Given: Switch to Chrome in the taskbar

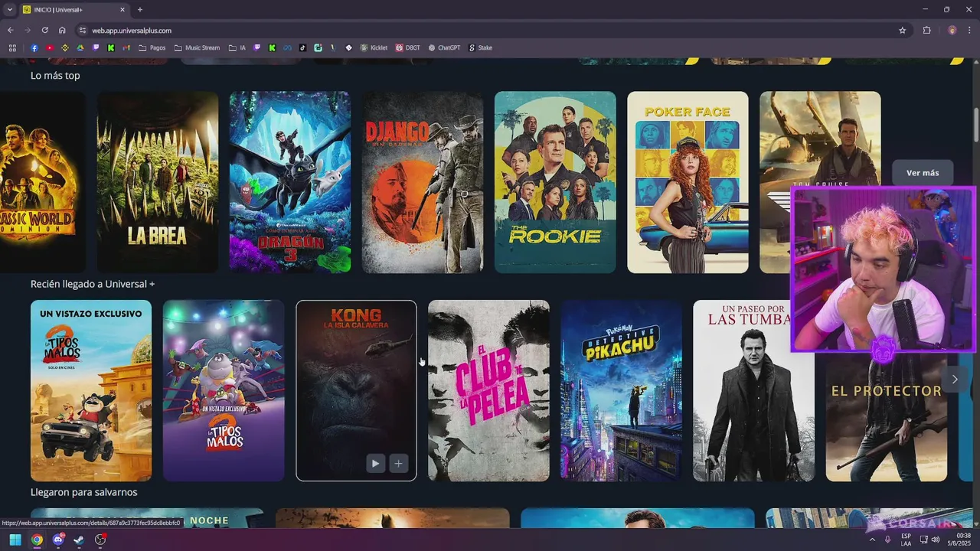Looking at the screenshot, I should pyautogui.click(x=37, y=540).
